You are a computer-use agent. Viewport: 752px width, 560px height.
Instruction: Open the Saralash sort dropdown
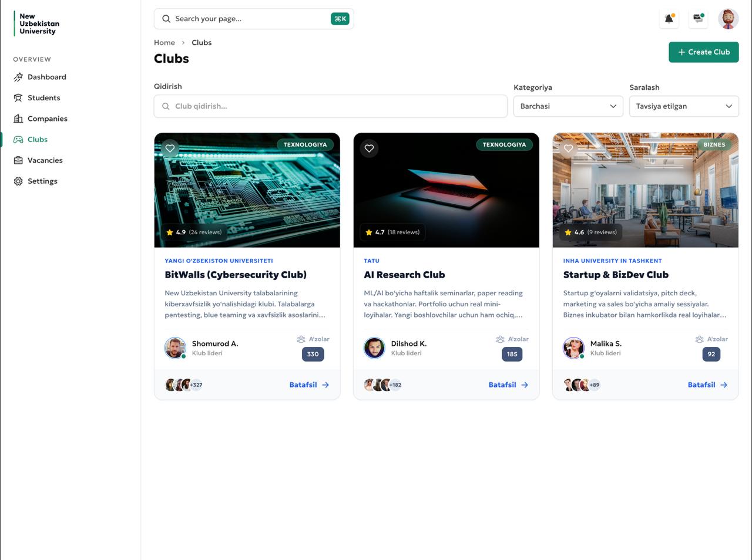pos(683,106)
